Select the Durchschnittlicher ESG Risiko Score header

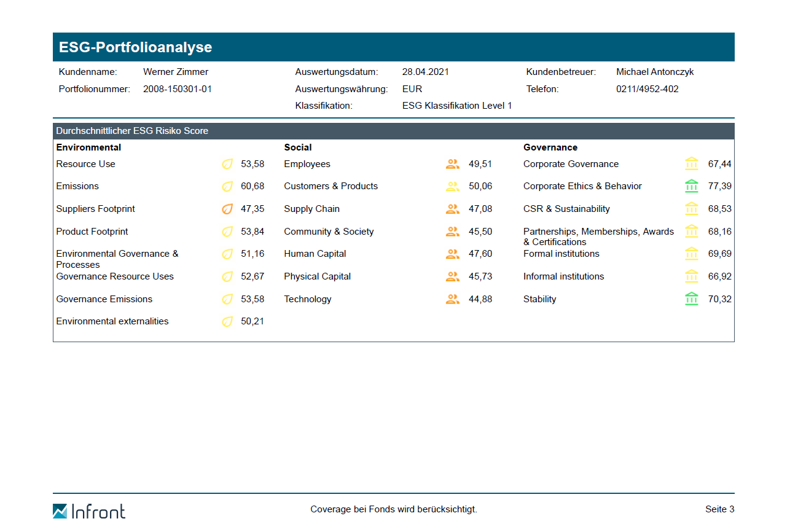pos(132,131)
